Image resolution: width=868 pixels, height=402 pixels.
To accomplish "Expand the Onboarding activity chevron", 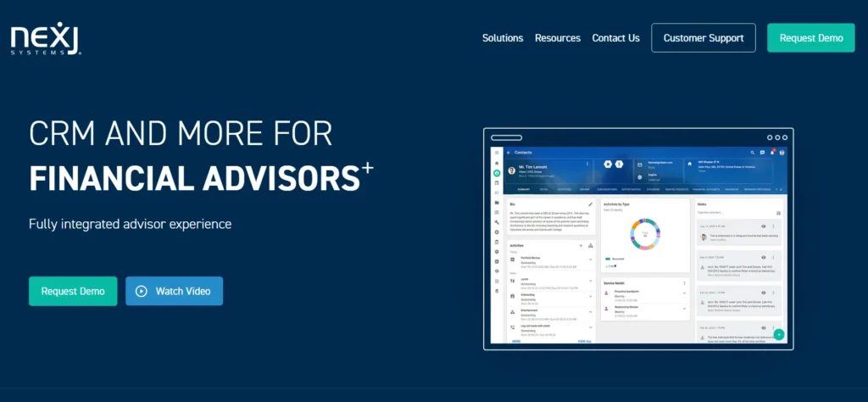I will pyautogui.click(x=591, y=296).
